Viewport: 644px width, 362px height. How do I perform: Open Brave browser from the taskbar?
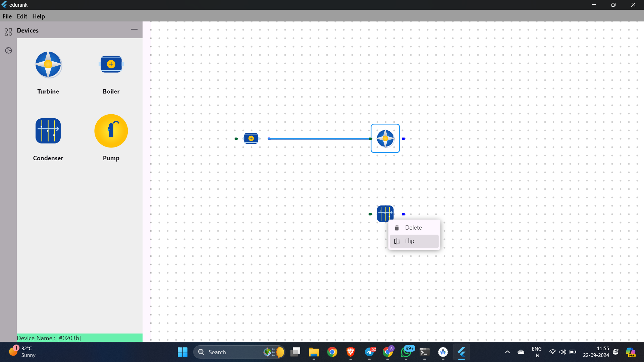click(351, 352)
